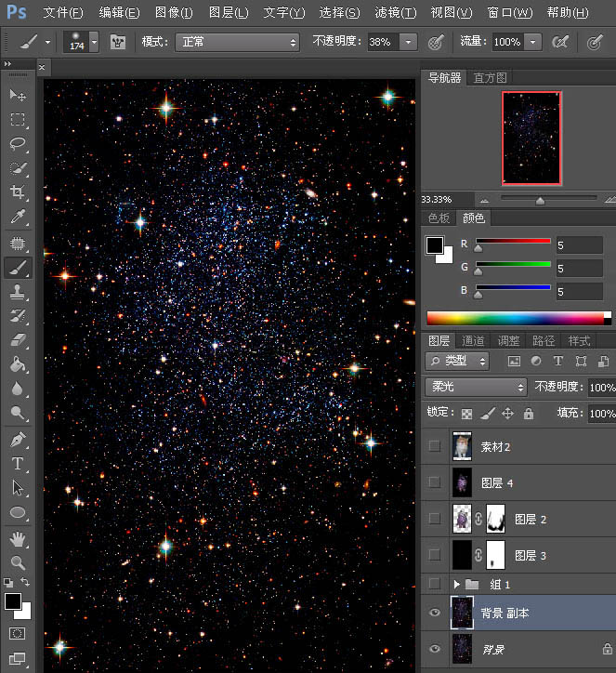
Task: Click the color spectrum ramp bar
Action: 516,318
